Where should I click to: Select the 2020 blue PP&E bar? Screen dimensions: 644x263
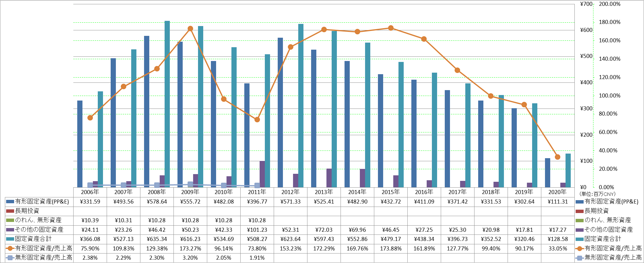click(547, 173)
